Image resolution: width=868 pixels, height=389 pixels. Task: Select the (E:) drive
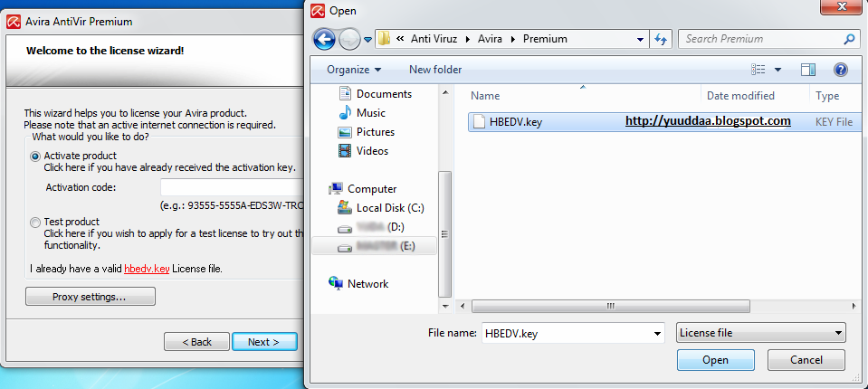[374, 246]
